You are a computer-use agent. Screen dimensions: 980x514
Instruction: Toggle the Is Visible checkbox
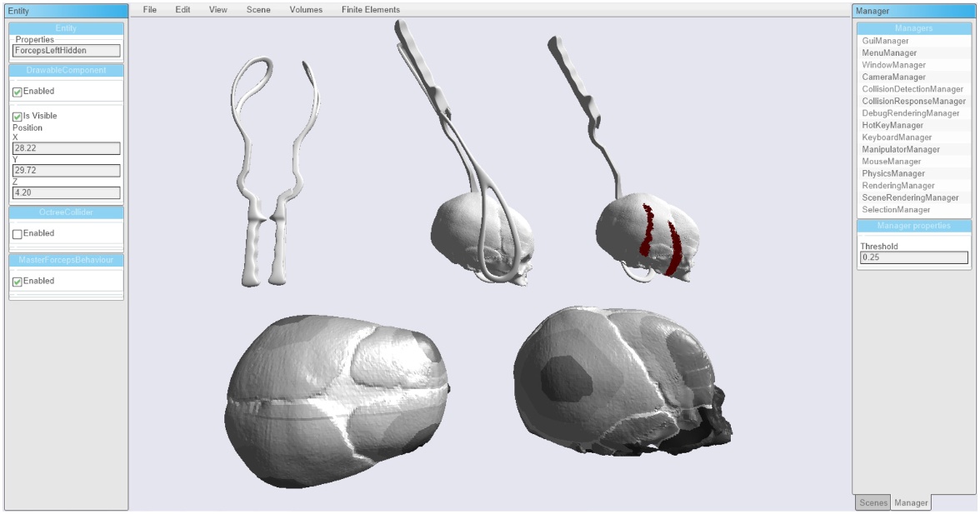coord(17,116)
